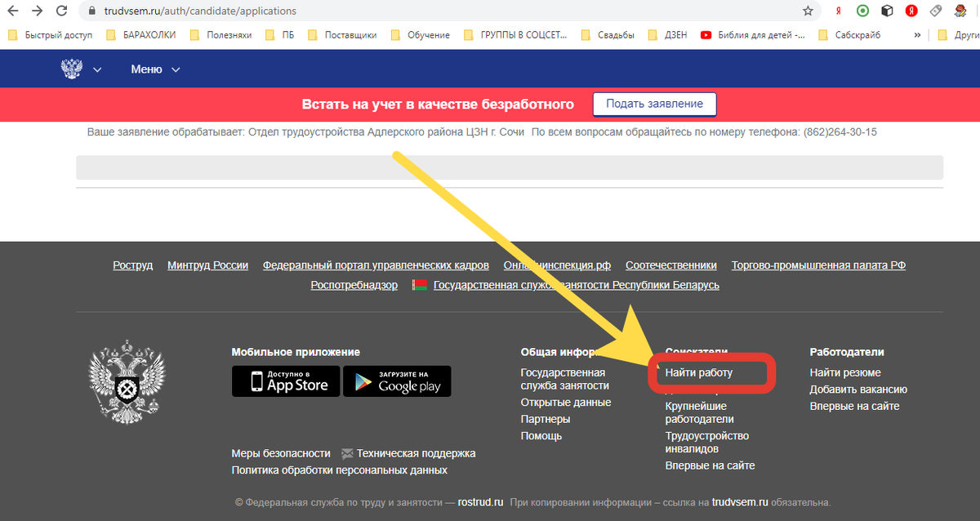
Task: Open the red Yandex extension icon
Action: (912, 11)
